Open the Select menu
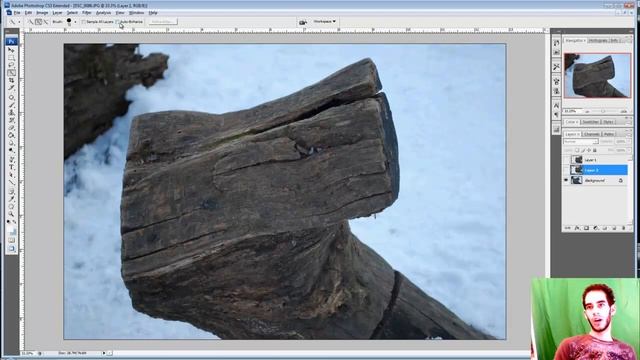Screen dimensions: 640x360 click(72, 13)
